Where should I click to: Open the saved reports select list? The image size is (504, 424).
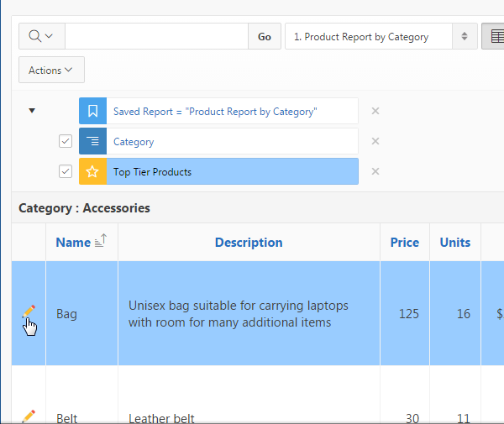381,37
